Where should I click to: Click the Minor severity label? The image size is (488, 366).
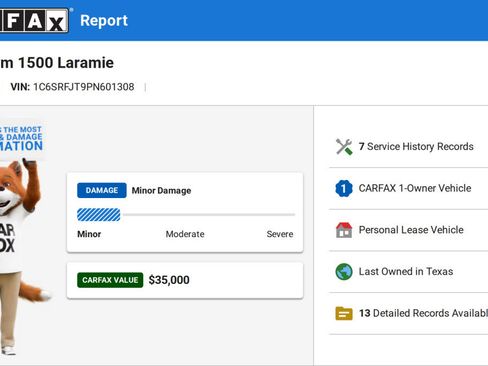(x=89, y=234)
